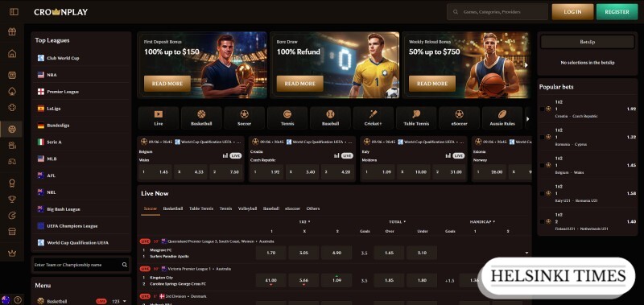Switch to Others tab in Live Now

(x=313, y=208)
